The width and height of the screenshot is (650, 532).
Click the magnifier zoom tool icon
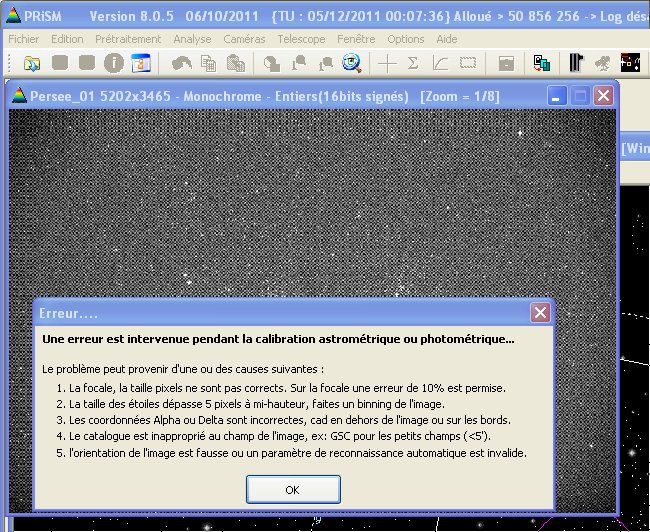(351, 63)
